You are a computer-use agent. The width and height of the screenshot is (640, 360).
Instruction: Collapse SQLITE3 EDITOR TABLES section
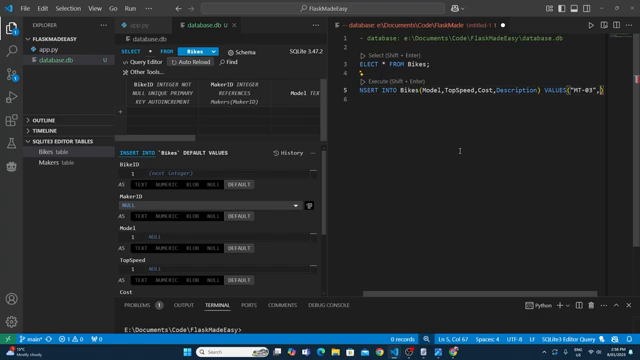point(62,142)
